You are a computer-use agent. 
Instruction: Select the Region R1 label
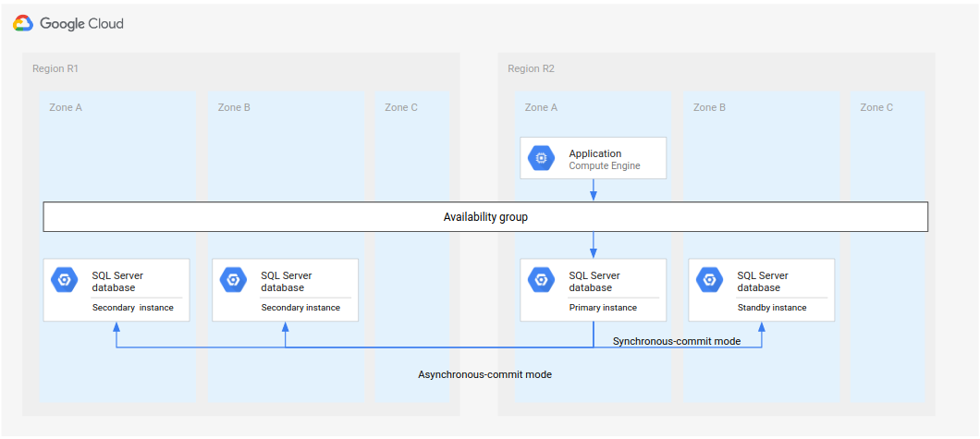[x=55, y=68]
